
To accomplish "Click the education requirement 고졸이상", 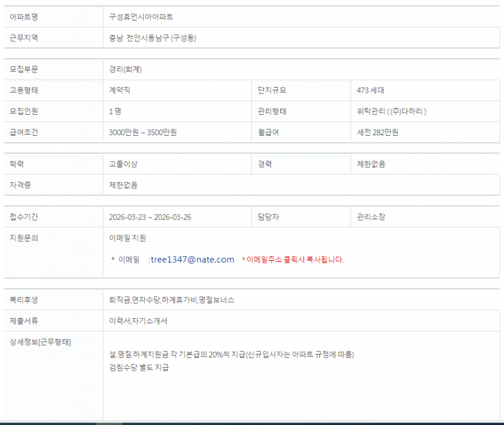I will [123, 164].
